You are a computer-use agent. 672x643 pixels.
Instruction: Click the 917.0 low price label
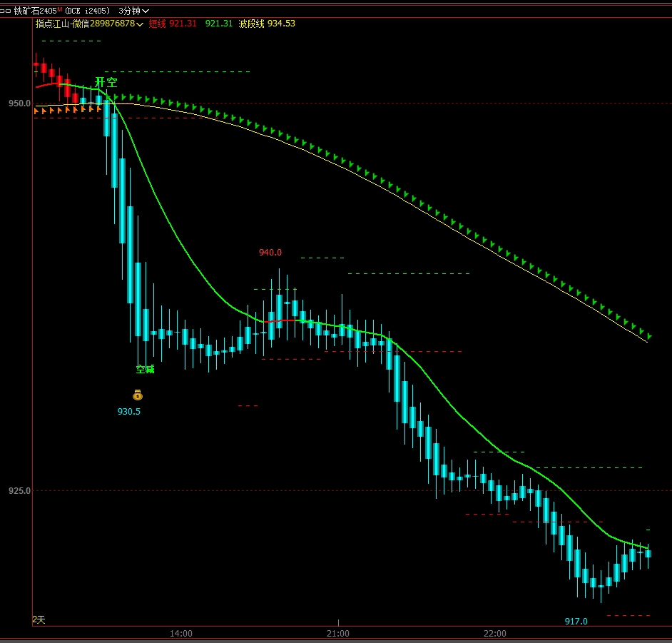(x=576, y=621)
